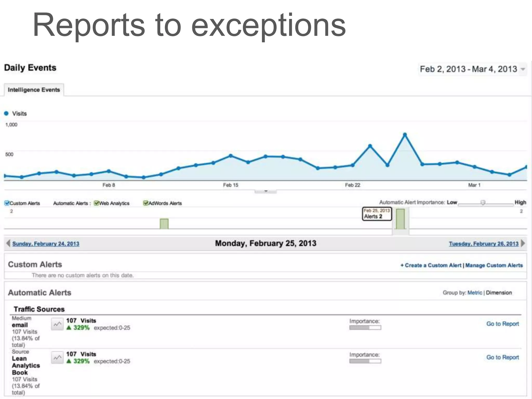Image resolution: width=532 pixels, height=399 pixels.
Task: Open Manage Custom Alerts link
Action: pyautogui.click(x=494, y=265)
